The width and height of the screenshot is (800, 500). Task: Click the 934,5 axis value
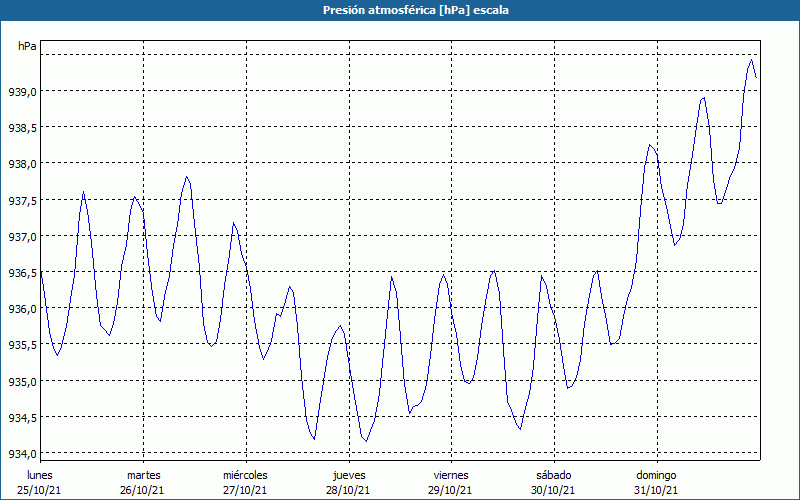pyautogui.click(x=22, y=418)
